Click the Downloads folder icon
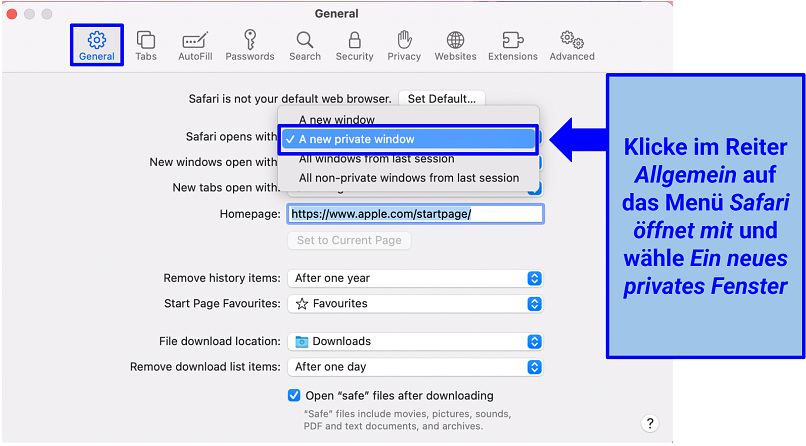The image size is (806, 446). (302, 342)
